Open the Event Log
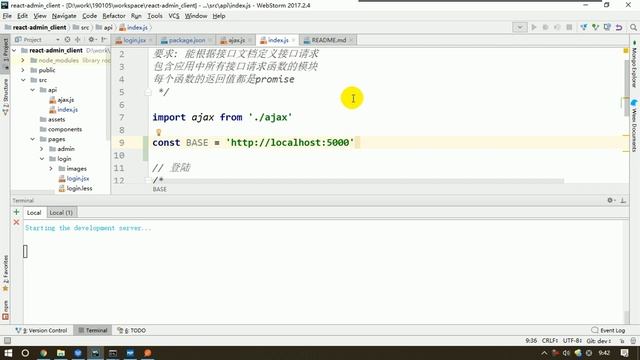640x360 pixels. (608, 330)
